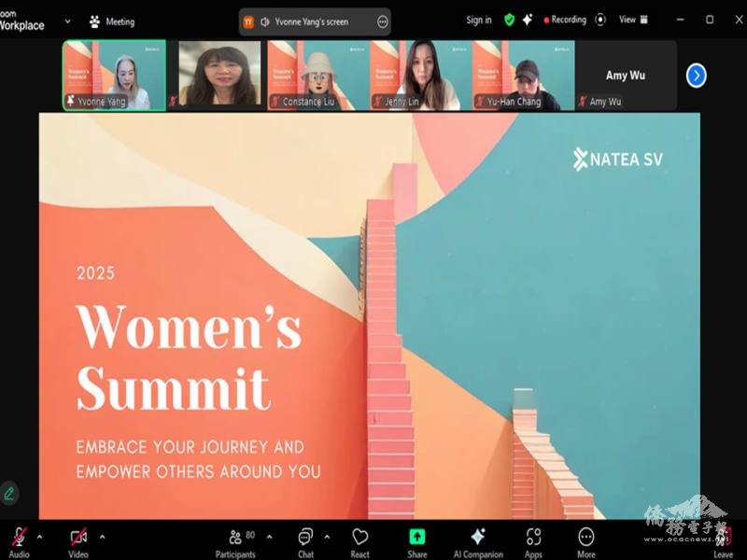Screen dimensions: 747x560
Task: Click the Sign in link
Action: [479, 20]
